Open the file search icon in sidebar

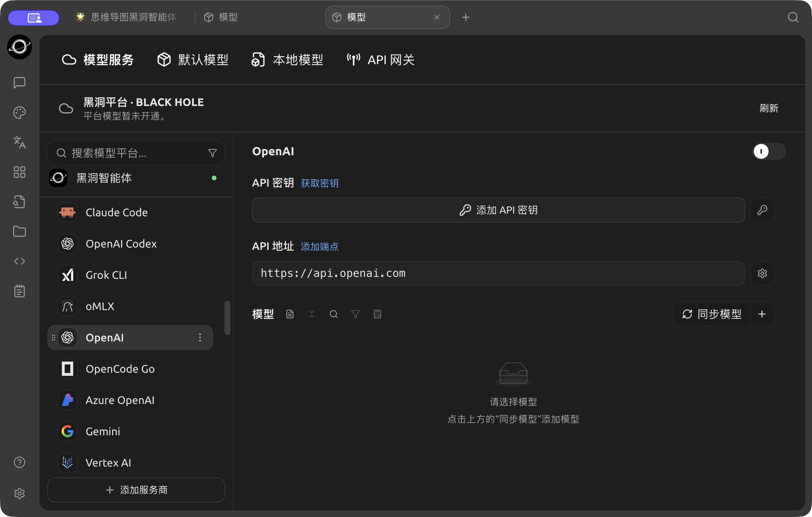pyautogui.click(x=20, y=202)
